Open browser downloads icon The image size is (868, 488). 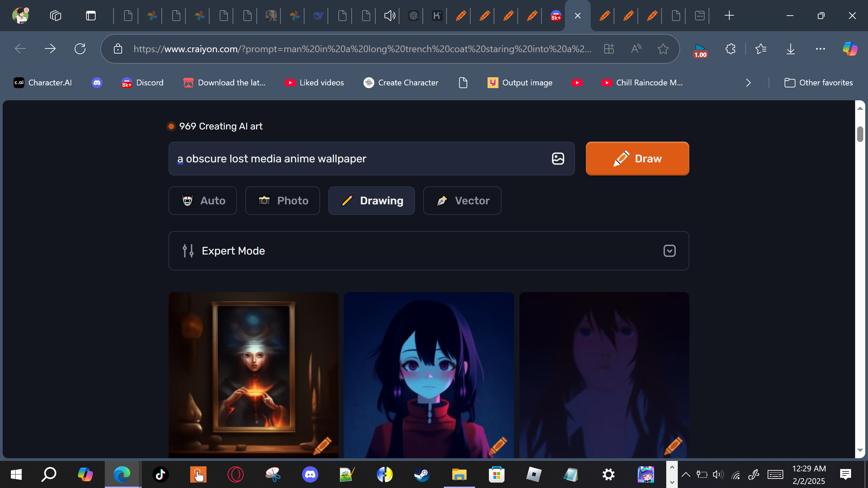point(790,49)
